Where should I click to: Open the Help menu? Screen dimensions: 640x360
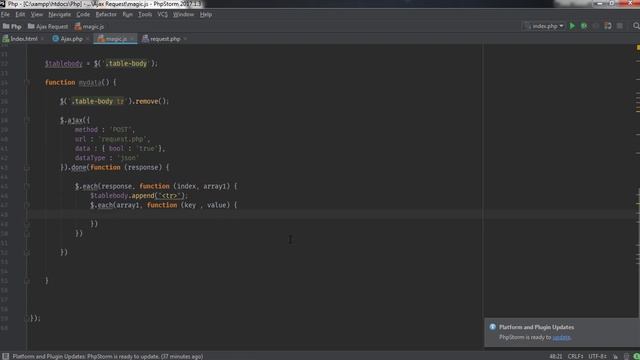click(x=206, y=14)
